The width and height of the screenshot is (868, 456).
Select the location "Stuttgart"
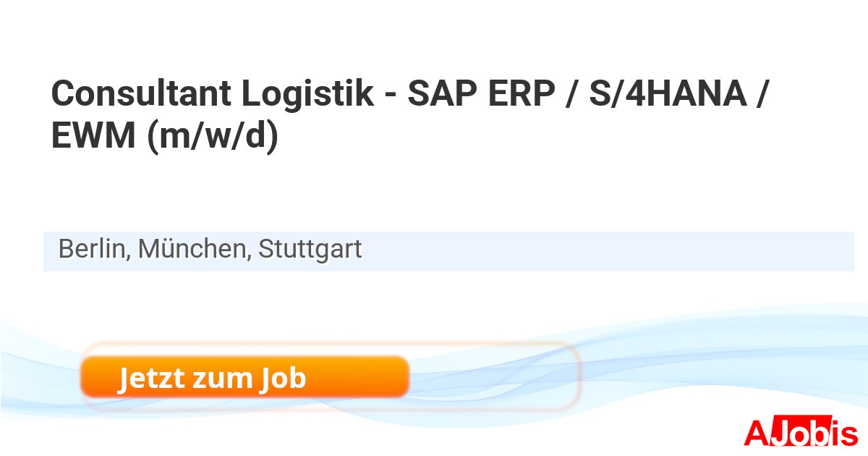tap(310, 250)
